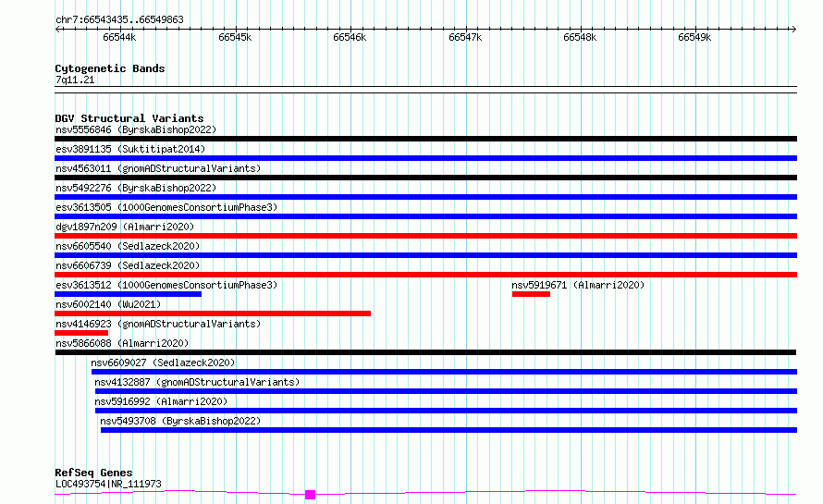
Task: Click the blue bar under nsv6609027
Action: [x=444, y=372]
